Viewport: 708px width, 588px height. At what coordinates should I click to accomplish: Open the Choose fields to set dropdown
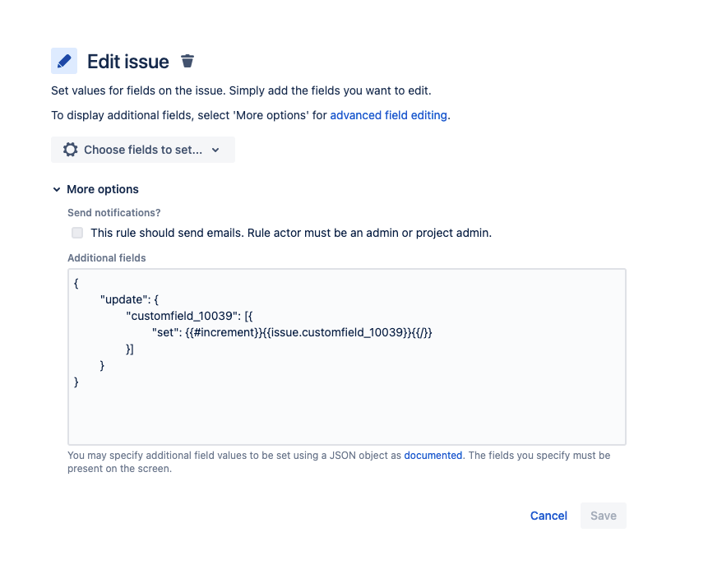143,150
